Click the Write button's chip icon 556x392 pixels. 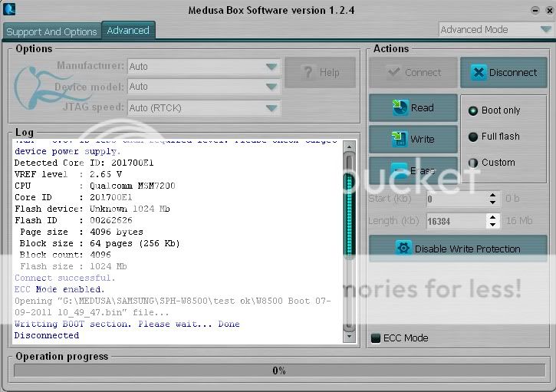point(399,139)
